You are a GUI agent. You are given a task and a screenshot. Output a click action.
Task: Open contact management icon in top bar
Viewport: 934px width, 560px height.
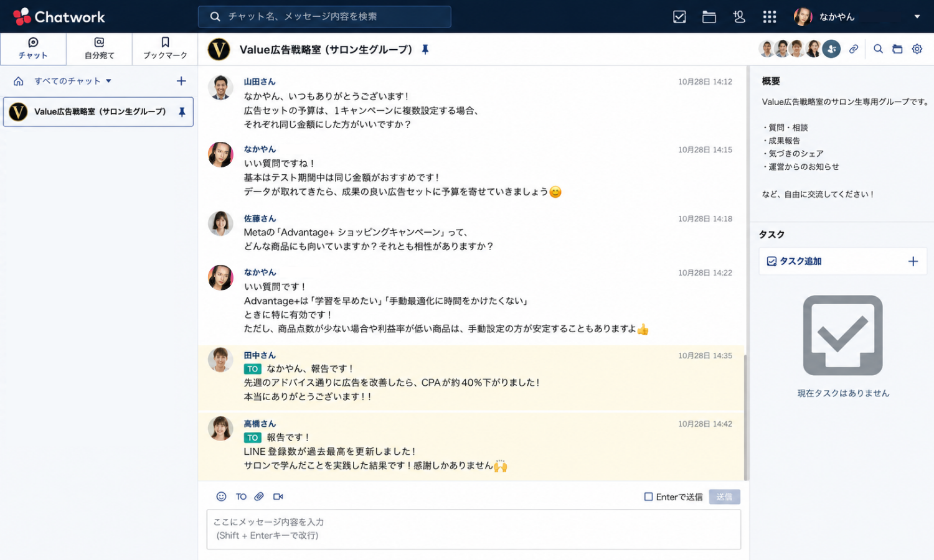click(x=739, y=17)
